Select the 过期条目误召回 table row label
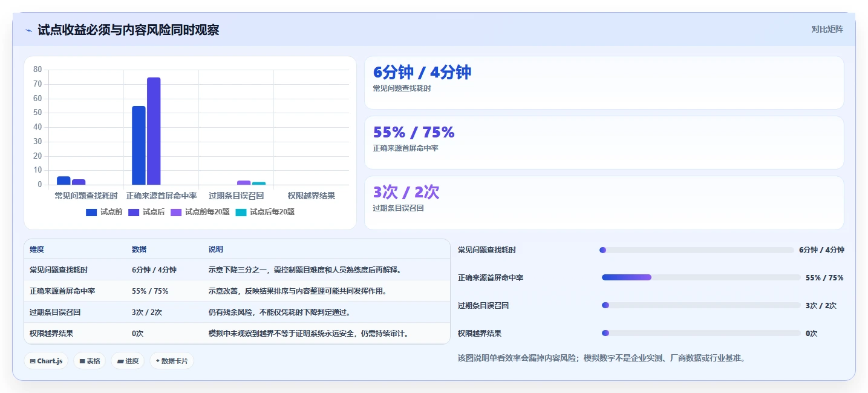Image resolution: width=868 pixels, height=393 pixels. point(55,312)
